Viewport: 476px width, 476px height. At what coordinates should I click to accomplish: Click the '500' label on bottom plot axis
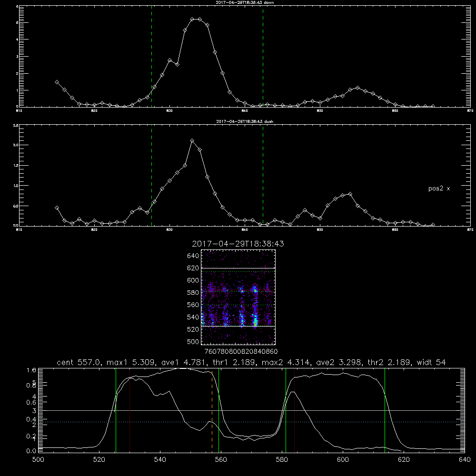point(38,460)
